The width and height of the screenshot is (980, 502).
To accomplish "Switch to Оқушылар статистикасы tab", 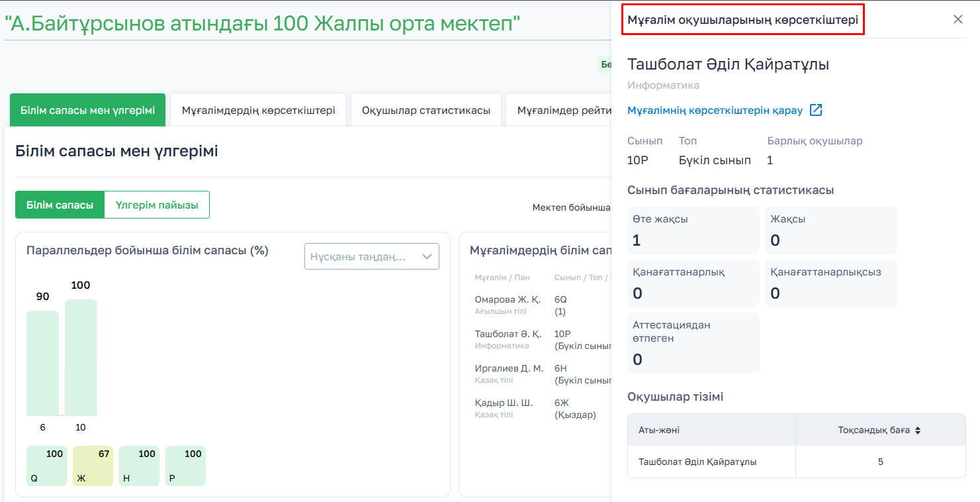I will (425, 110).
